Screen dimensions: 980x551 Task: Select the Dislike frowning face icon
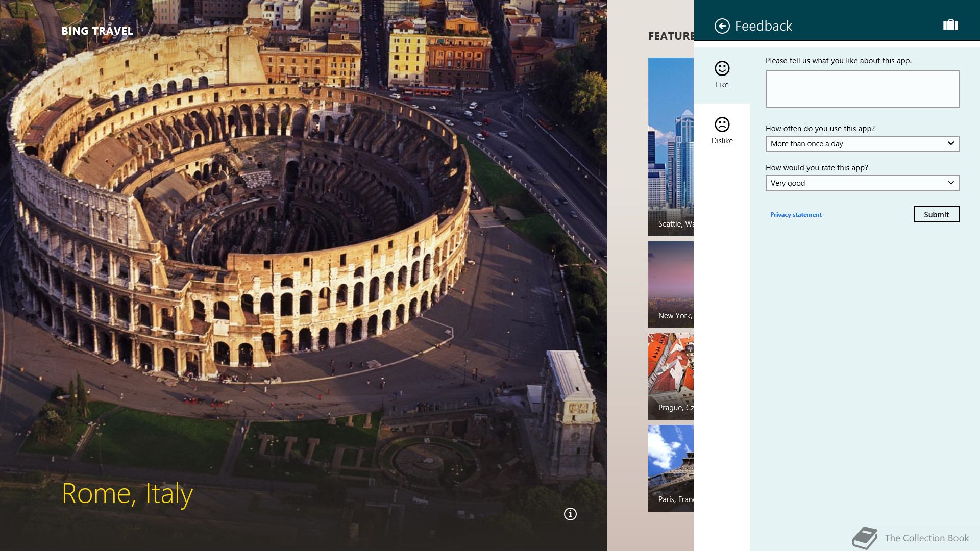(722, 124)
